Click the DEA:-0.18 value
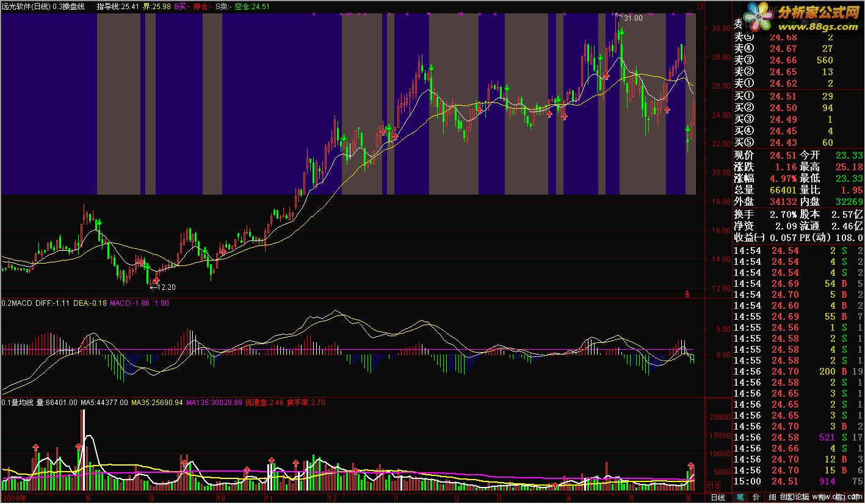865x504 pixels. click(x=90, y=303)
